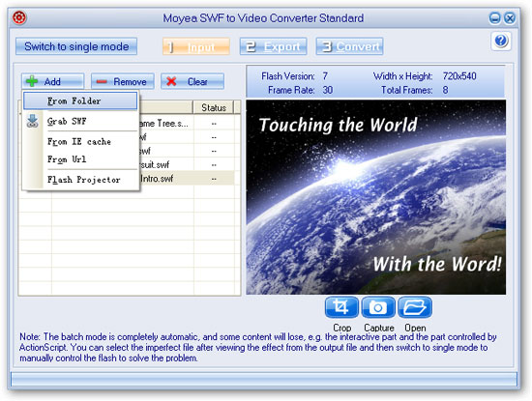Go to step 1 Input tab
532x401 pixels.
coord(196,46)
